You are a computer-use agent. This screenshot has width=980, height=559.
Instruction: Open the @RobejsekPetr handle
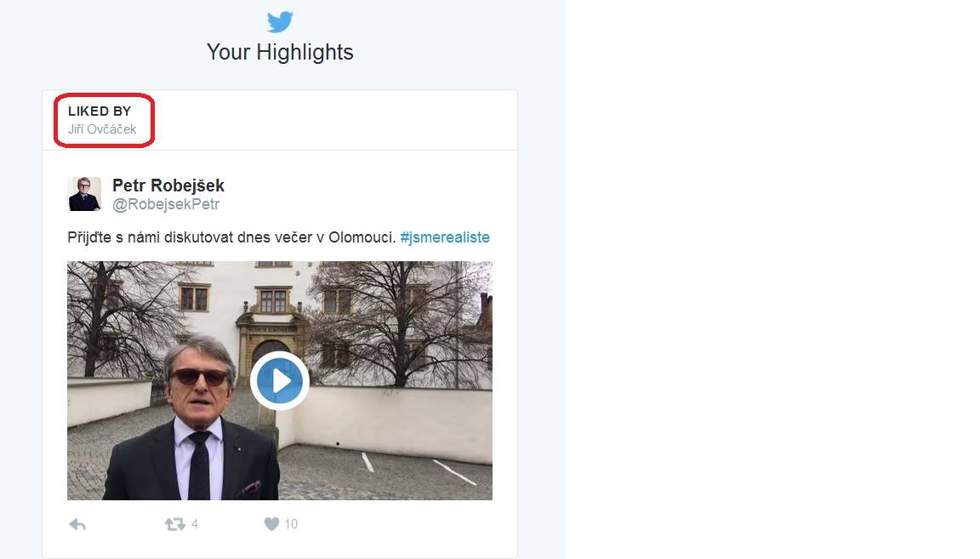(x=166, y=204)
